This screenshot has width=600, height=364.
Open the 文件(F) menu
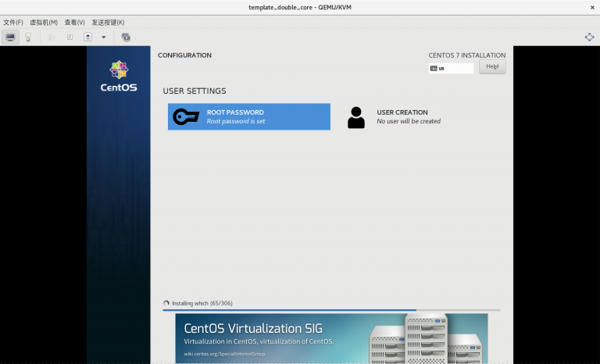click(13, 22)
